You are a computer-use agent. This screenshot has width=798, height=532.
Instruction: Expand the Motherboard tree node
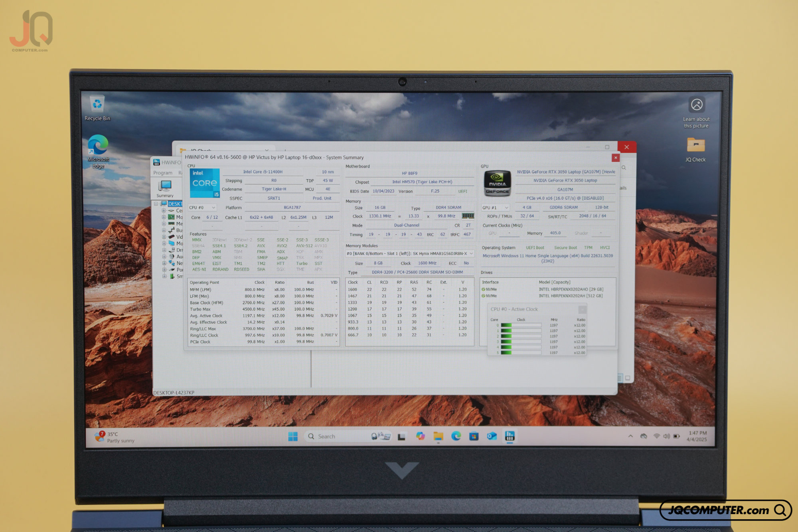164,217
